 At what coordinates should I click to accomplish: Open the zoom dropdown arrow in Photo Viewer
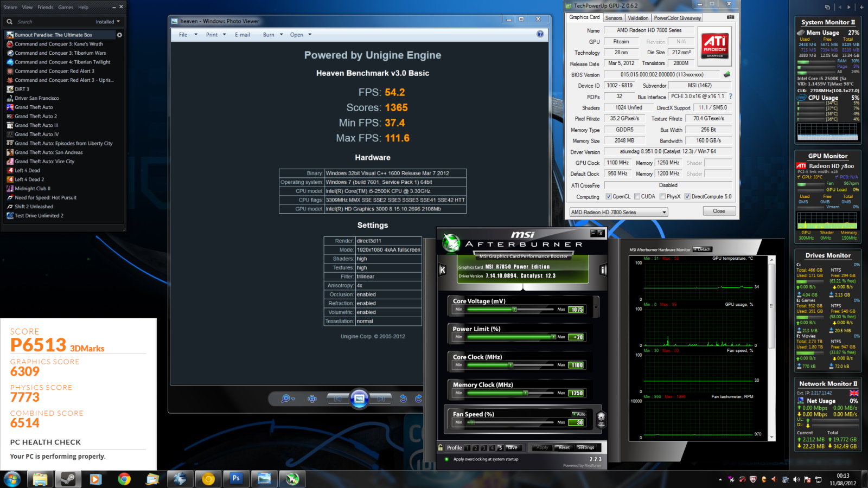[x=293, y=399]
